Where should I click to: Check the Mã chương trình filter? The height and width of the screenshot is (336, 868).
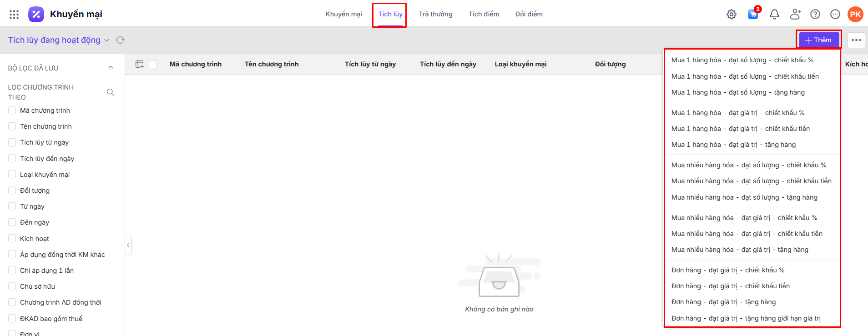click(x=12, y=110)
